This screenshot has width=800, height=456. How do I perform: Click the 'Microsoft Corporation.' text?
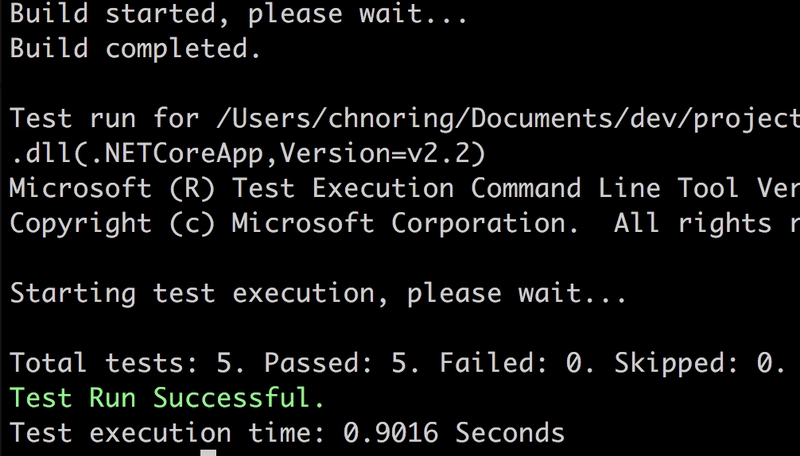tap(406, 223)
